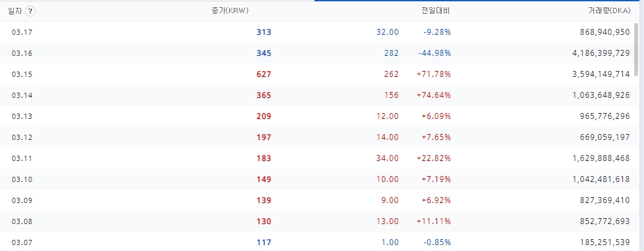Click closing price 149
Image resolution: width=644 pixels, height=251 pixels.
pos(264,179)
